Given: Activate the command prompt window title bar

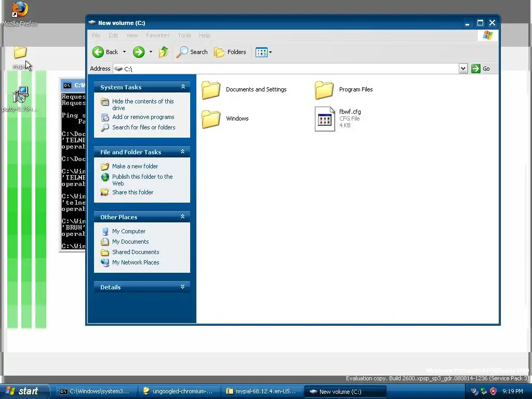Looking at the screenshot, I should click(73, 85).
